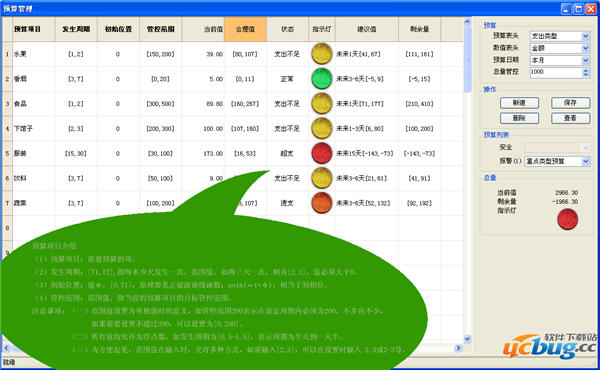The width and height of the screenshot is (600, 370).
Task: Click the yellow indicator light for 饮料 row
Action: (x=322, y=178)
